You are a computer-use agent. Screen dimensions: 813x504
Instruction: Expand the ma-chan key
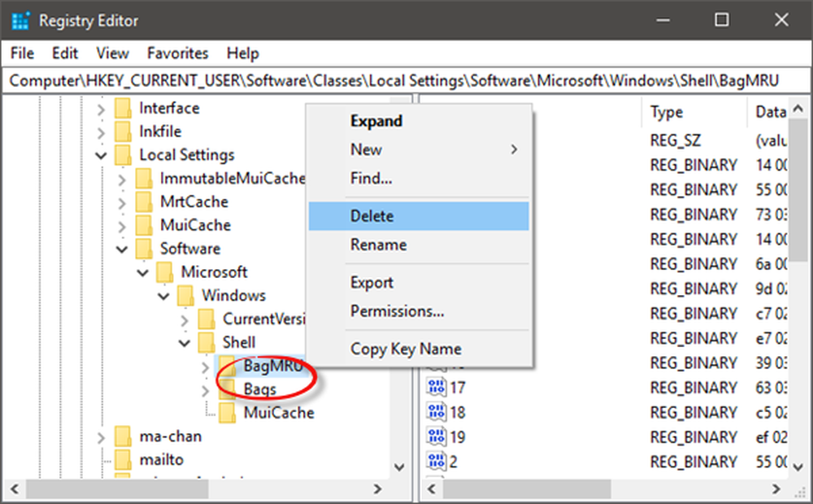click(x=101, y=437)
